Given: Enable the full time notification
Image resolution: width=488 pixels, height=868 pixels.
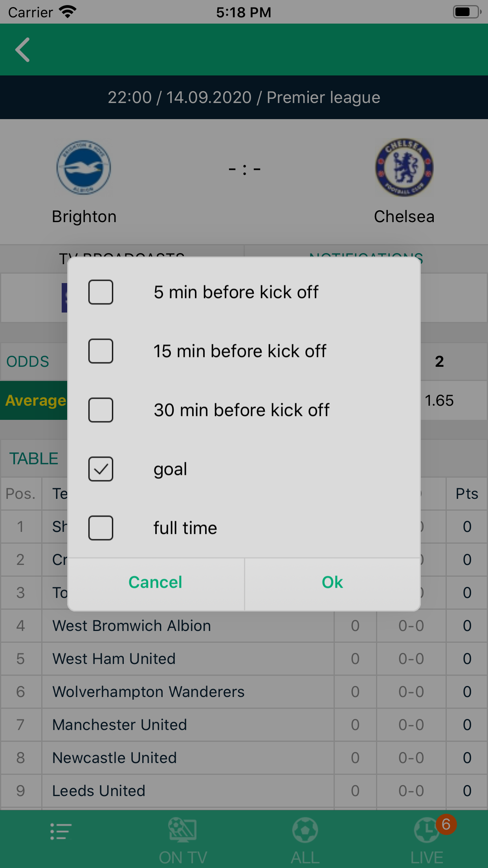Looking at the screenshot, I should [101, 528].
